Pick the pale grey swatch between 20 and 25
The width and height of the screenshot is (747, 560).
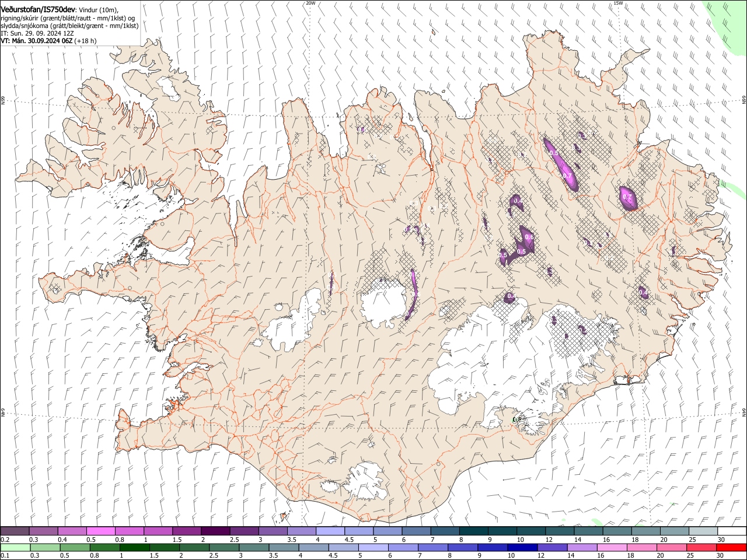point(675,531)
